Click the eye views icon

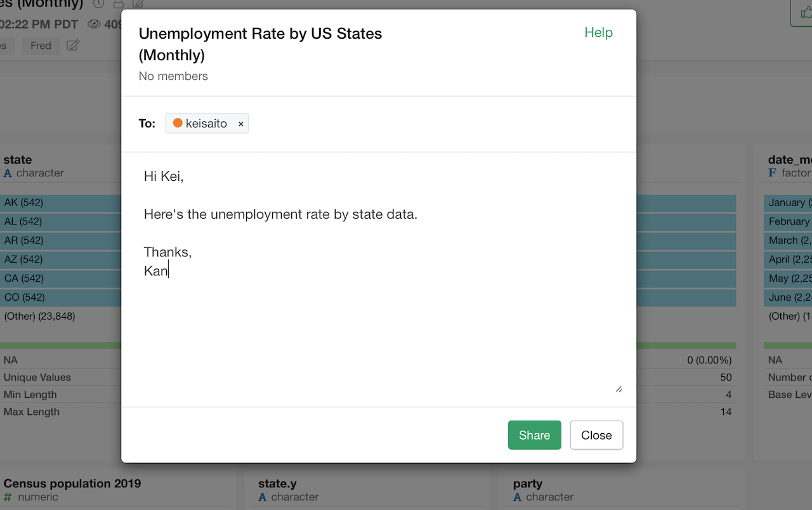95,25
